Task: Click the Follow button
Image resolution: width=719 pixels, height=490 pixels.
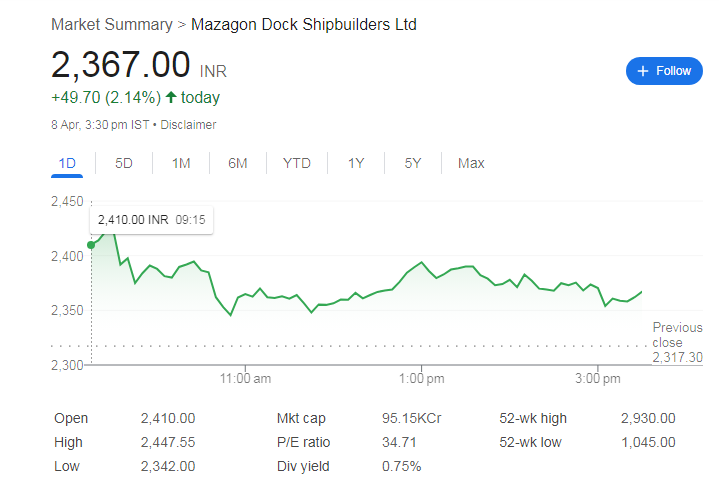Action: [663, 71]
